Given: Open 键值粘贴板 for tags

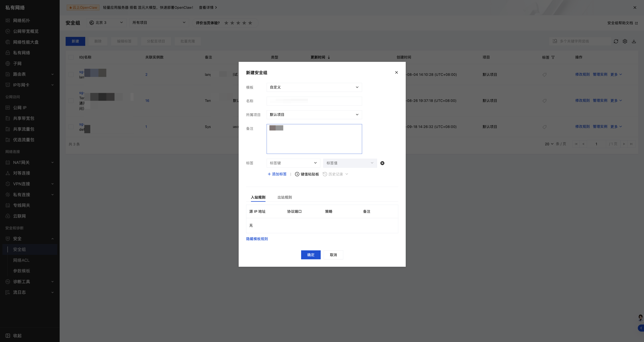Looking at the screenshot, I should point(307,174).
